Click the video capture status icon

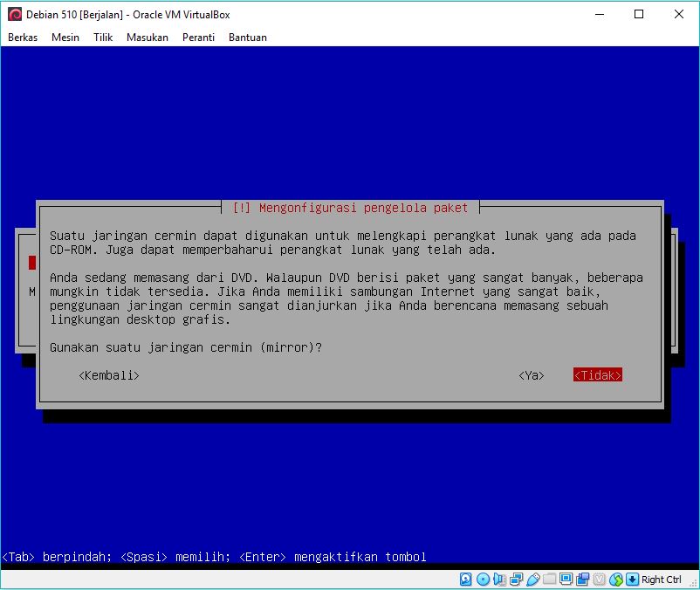(582, 580)
